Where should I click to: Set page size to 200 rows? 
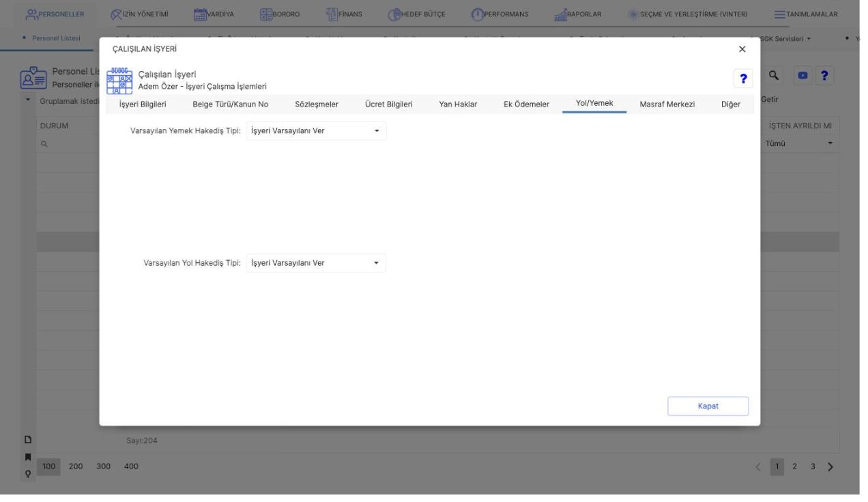(76, 466)
